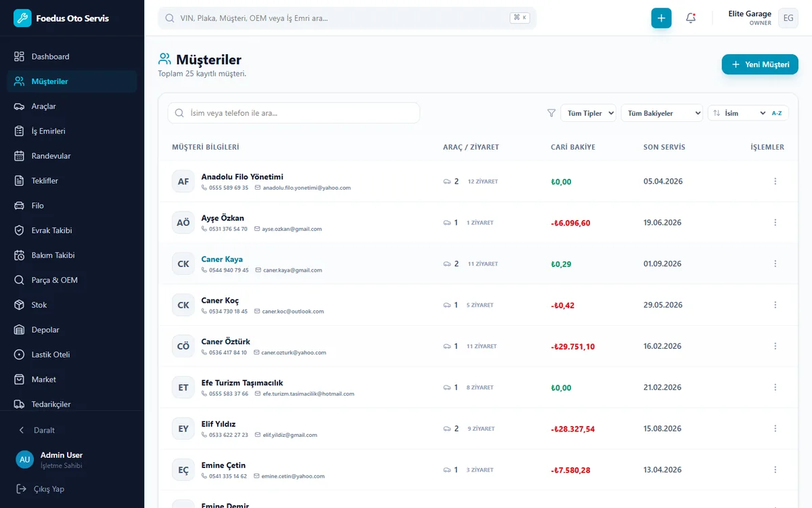
Task: Click the filter funnel icon
Action: (x=551, y=113)
